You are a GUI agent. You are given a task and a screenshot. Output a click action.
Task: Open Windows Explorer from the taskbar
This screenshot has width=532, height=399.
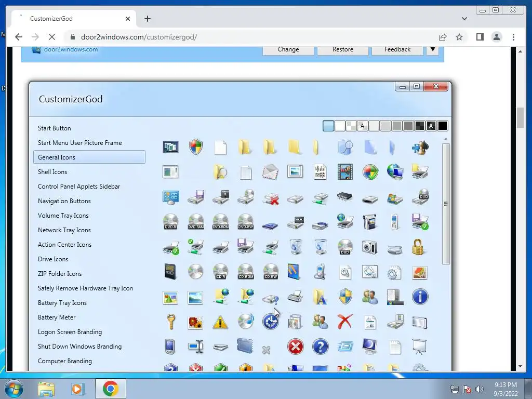[46, 389]
